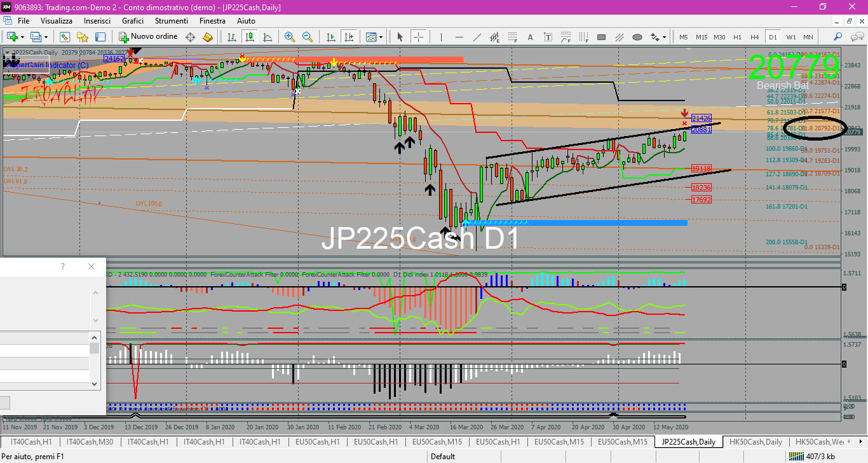Screen dimensions: 868x463
Task: Select the equidistant channel tool
Action: [494, 37]
